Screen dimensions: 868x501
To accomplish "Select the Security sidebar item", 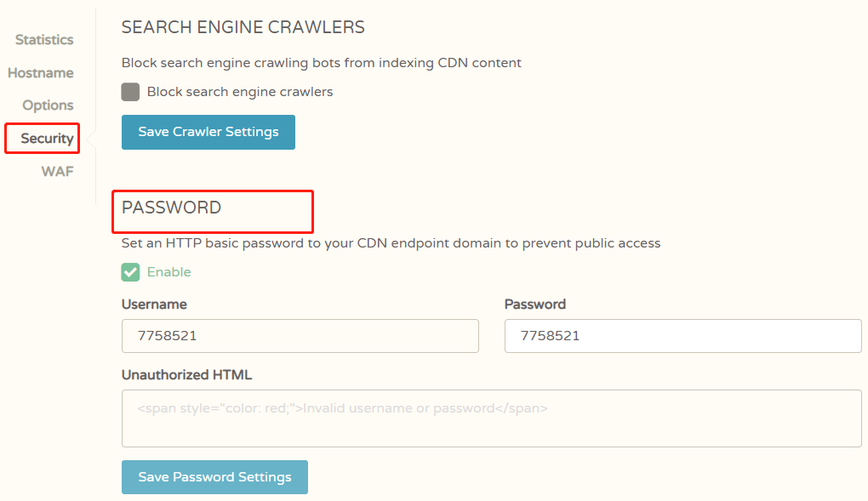I will [x=47, y=139].
